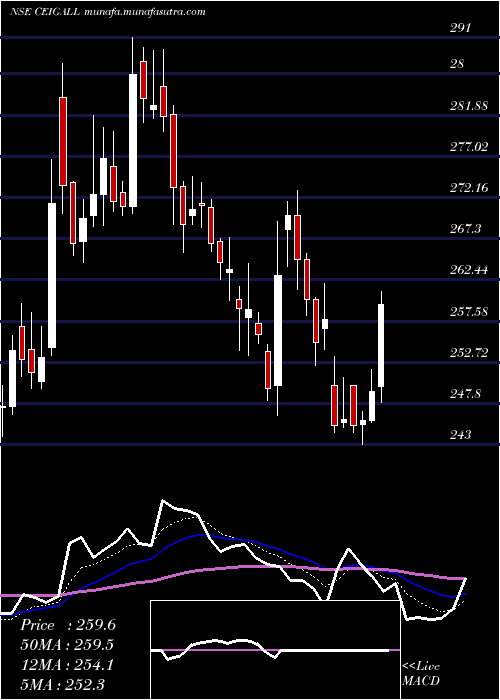Click the NSE CEIGALL munafasutra.com title text
500x700 pixels.
[x=108, y=12]
